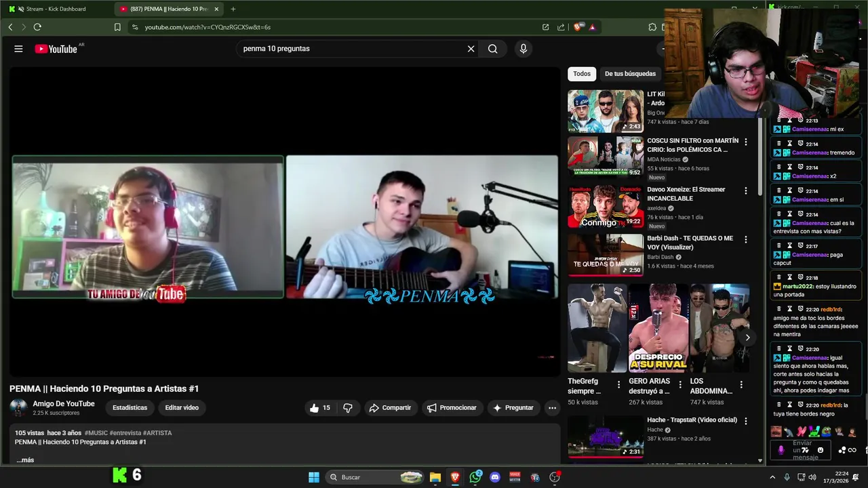This screenshot has height=488, width=868.
Task: Like the video with thumbs up
Action: [x=319, y=408]
